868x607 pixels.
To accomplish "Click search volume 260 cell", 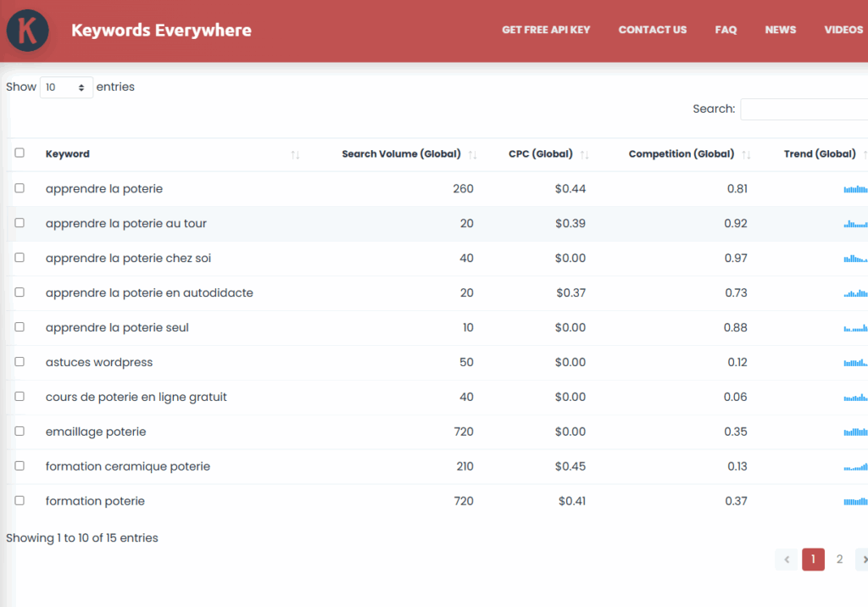I will pyautogui.click(x=464, y=189).
